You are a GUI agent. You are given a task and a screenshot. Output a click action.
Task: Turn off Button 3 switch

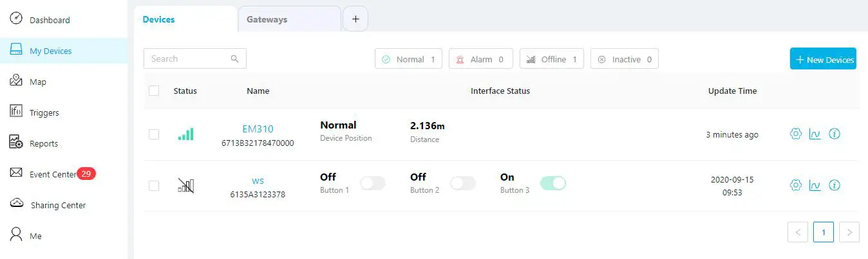(553, 183)
